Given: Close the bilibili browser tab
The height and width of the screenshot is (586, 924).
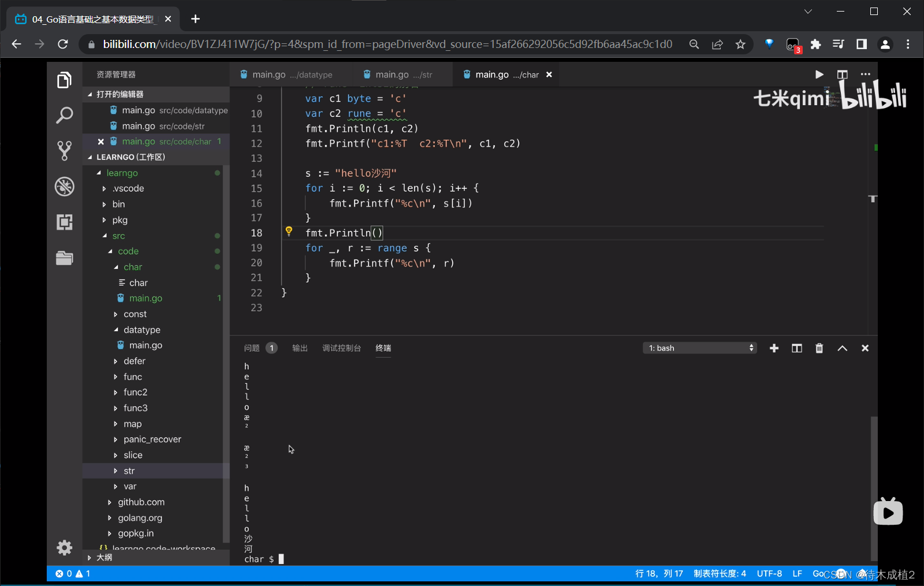Looking at the screenshot, I should tap(167, 19).
